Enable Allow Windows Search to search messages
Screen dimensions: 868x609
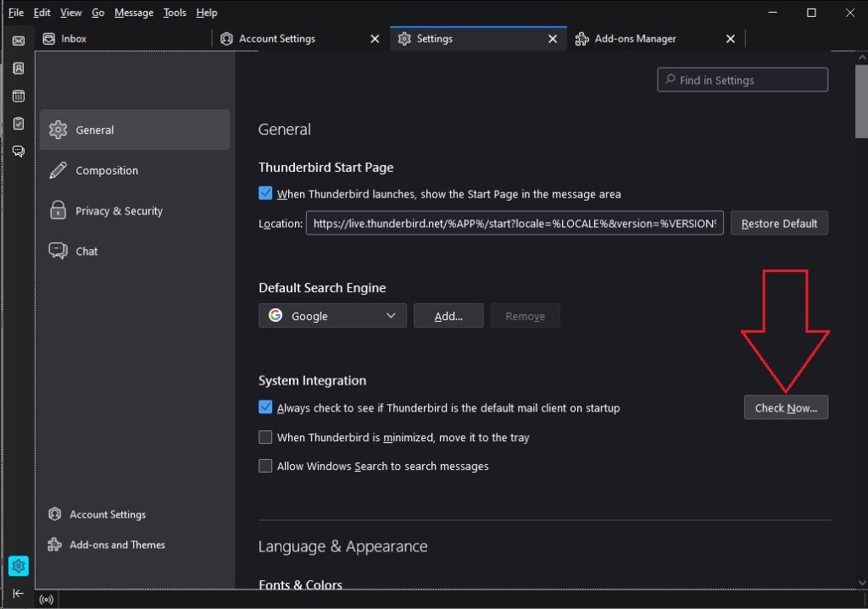point(265,466)
